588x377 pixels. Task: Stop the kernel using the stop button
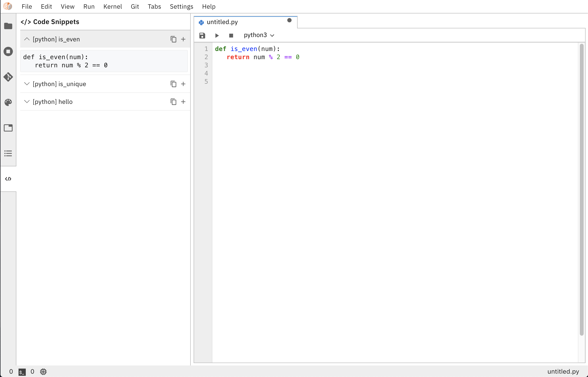click(231, 36)
